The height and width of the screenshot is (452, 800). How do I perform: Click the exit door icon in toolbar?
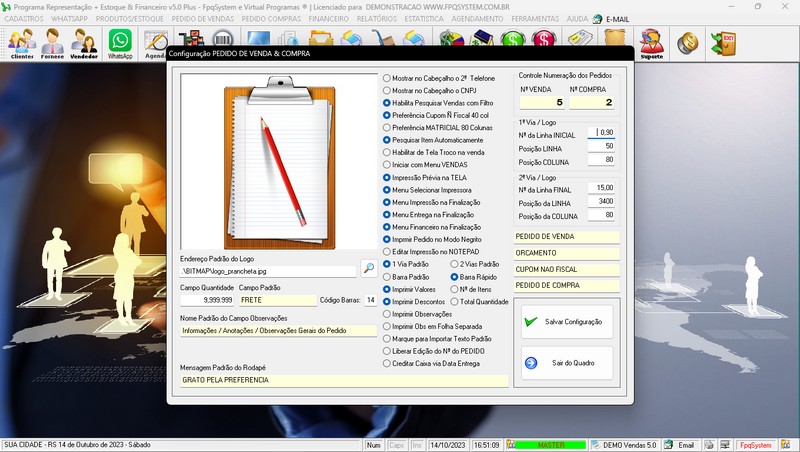(721, 42)
